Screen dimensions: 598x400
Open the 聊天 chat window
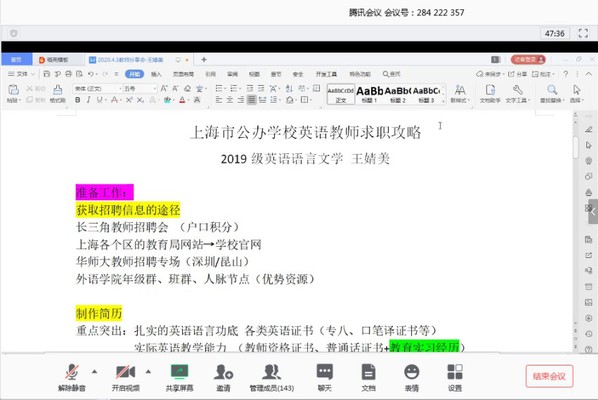(325, 377)
